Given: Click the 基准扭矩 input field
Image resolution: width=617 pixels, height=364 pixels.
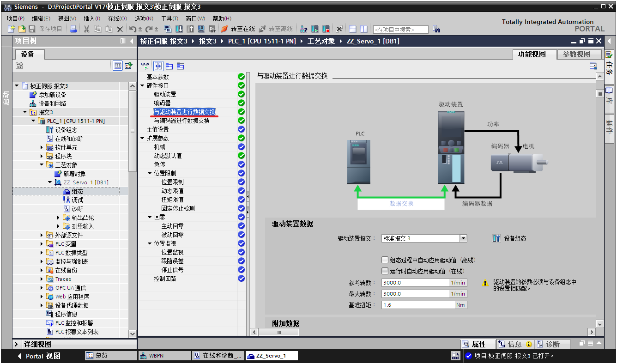Looking at the screenshot, I should pos(418,305).
